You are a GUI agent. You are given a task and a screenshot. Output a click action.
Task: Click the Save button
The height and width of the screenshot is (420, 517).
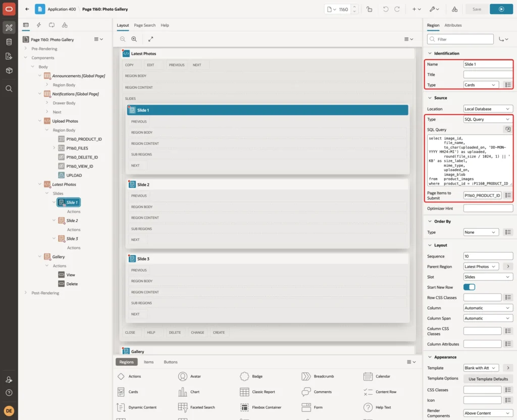click(x=477, y=9)
